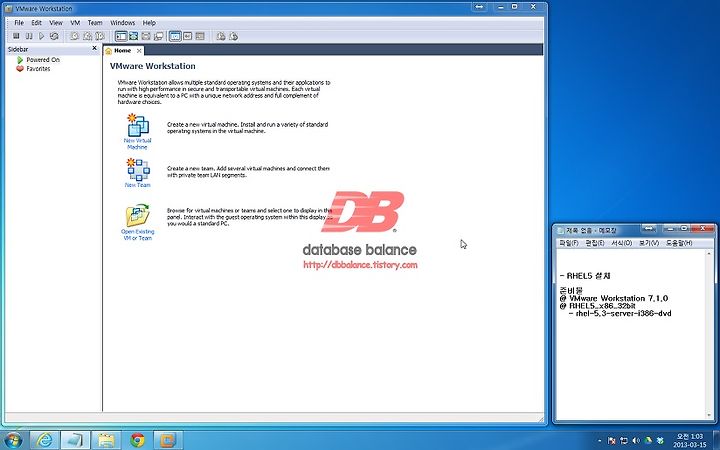Open Google Chrome from the taskbar
This screenshot has height=450, width=720.
(137, 440)
